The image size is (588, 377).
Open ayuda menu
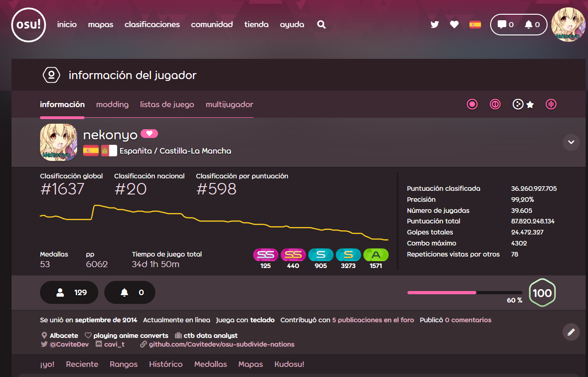click(x=292, y=25)
